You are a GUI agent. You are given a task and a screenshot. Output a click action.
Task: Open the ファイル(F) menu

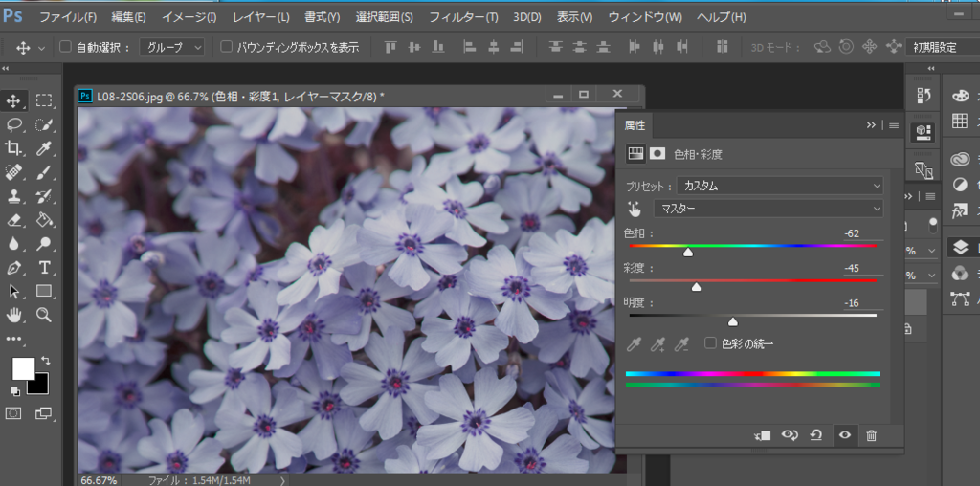[68, 17]
